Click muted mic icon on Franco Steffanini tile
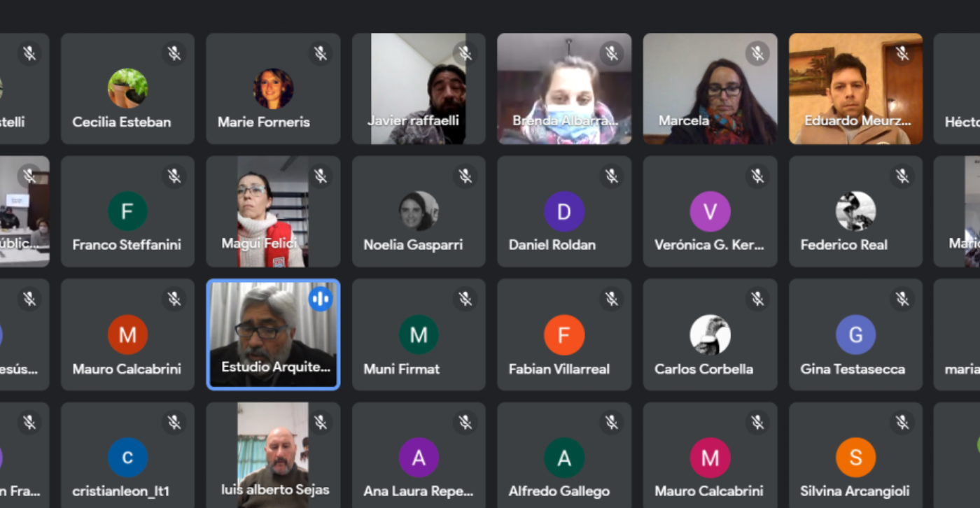The height and width of the screenshot is (508, 980). point(174,176)
